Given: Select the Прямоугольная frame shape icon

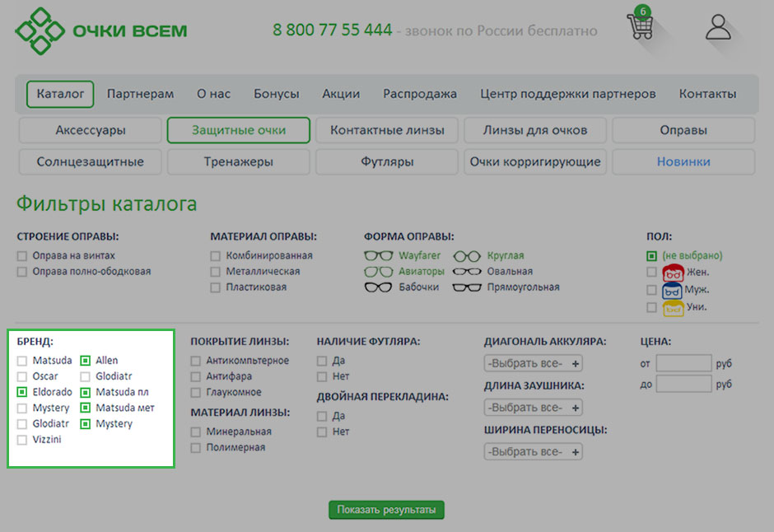Looking at the screenshot, I should point(466,287).
